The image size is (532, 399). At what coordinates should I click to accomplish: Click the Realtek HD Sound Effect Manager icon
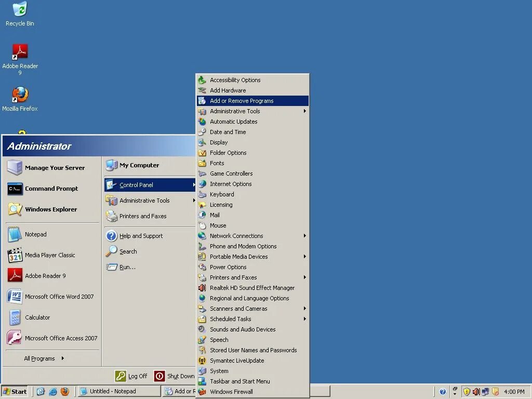pyautogui.click(x=202, y=288)
